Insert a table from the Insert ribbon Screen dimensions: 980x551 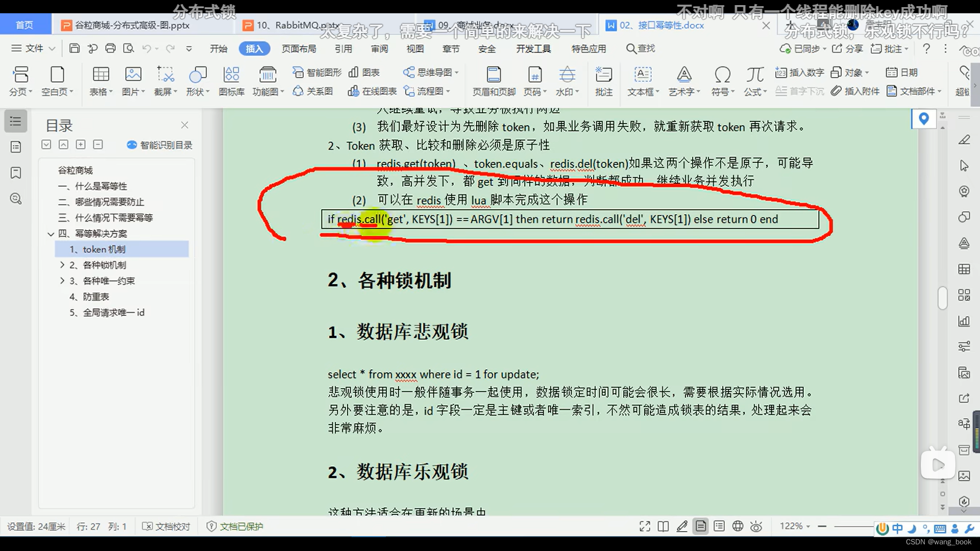(x=101, y=81)
